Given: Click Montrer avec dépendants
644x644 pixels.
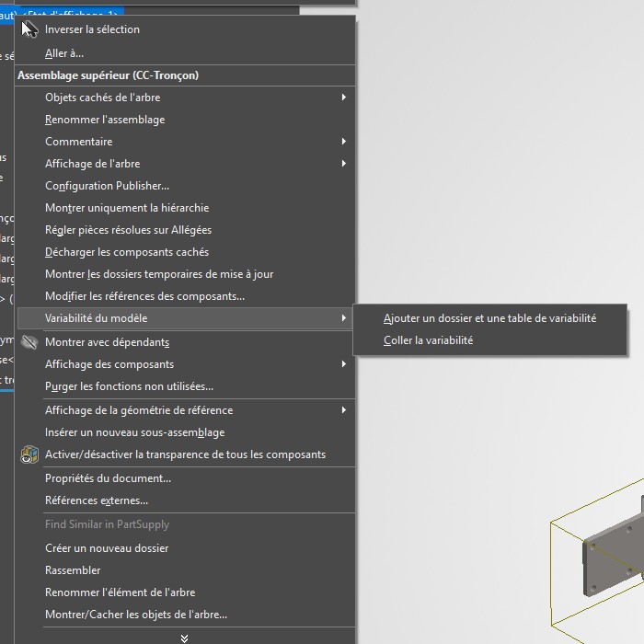Looking at the screenshot, I should coord(108,342).
